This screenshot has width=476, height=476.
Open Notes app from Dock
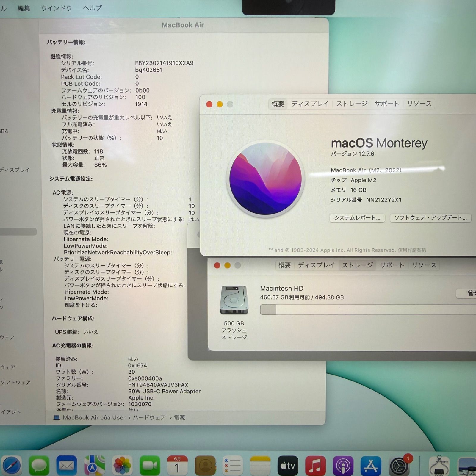click(260, 465)
